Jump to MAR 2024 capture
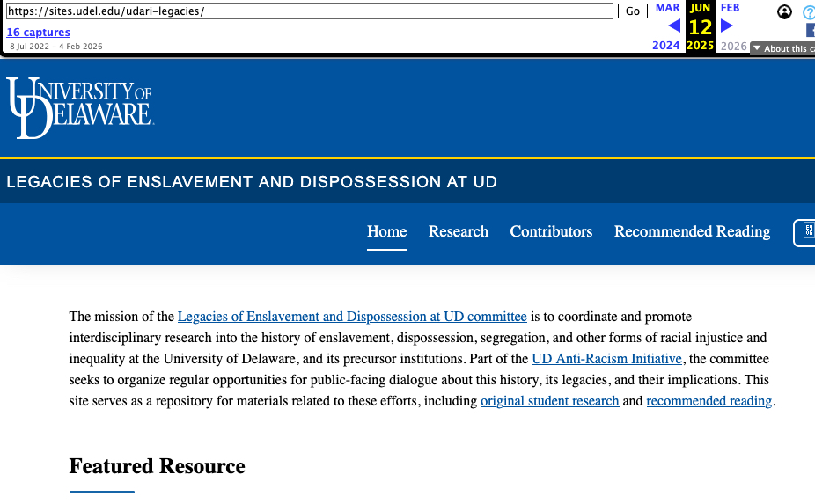Screen dimensions: 815x504 click(x=667, y=8)
